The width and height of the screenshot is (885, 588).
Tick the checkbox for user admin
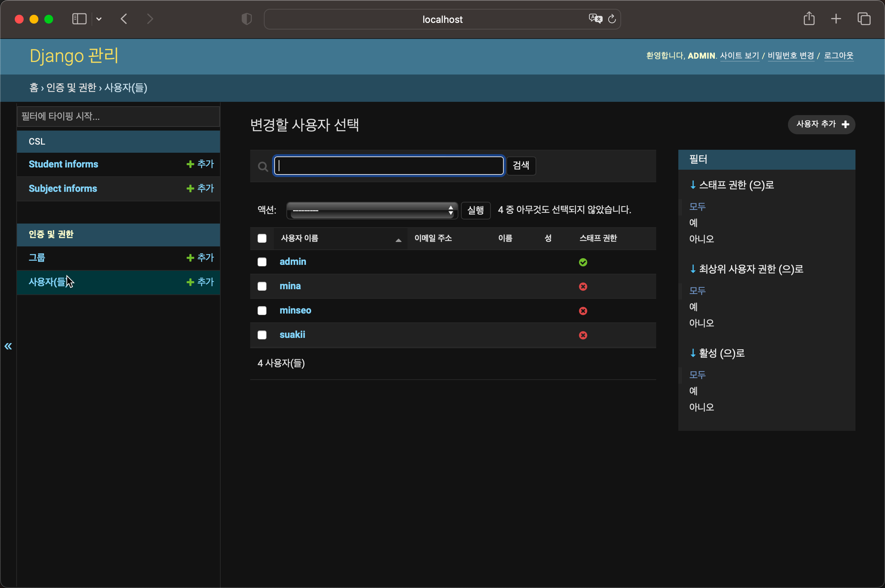coord(262,262)
